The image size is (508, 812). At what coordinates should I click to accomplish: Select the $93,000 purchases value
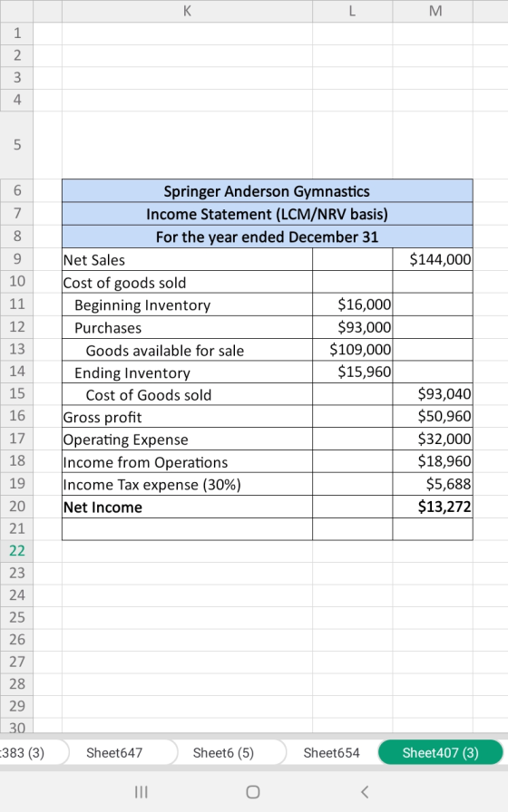pos(353,327)
